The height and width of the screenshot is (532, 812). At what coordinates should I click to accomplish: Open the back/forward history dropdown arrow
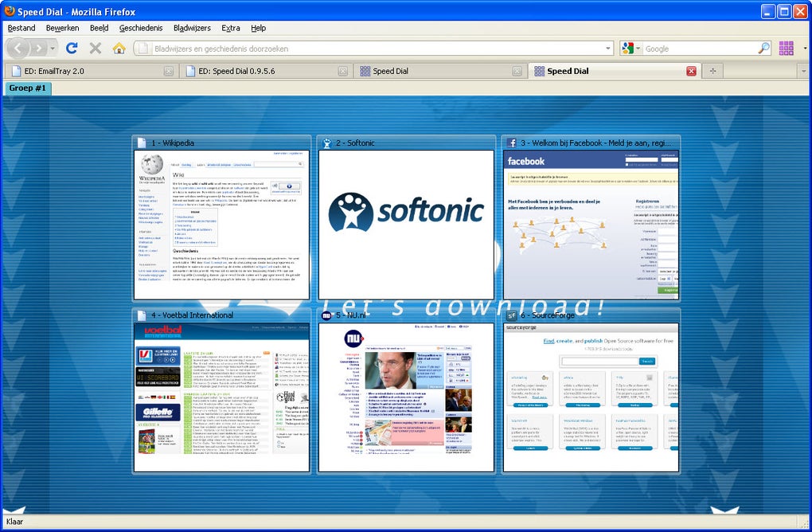(53, 49)
